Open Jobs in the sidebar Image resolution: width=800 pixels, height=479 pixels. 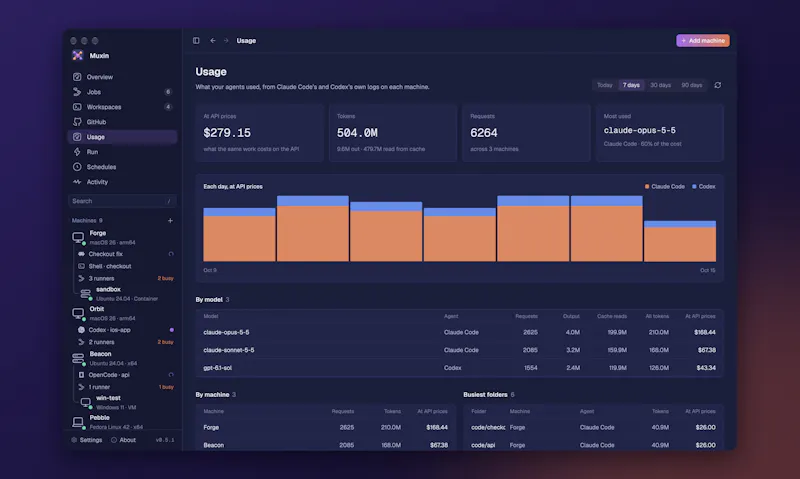point(122,92)
